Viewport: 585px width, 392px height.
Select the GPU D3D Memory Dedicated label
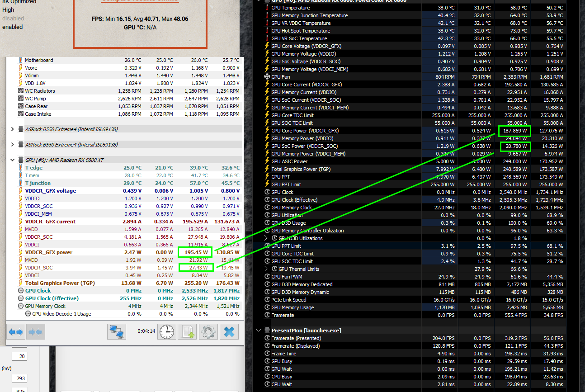coord(302,284)
